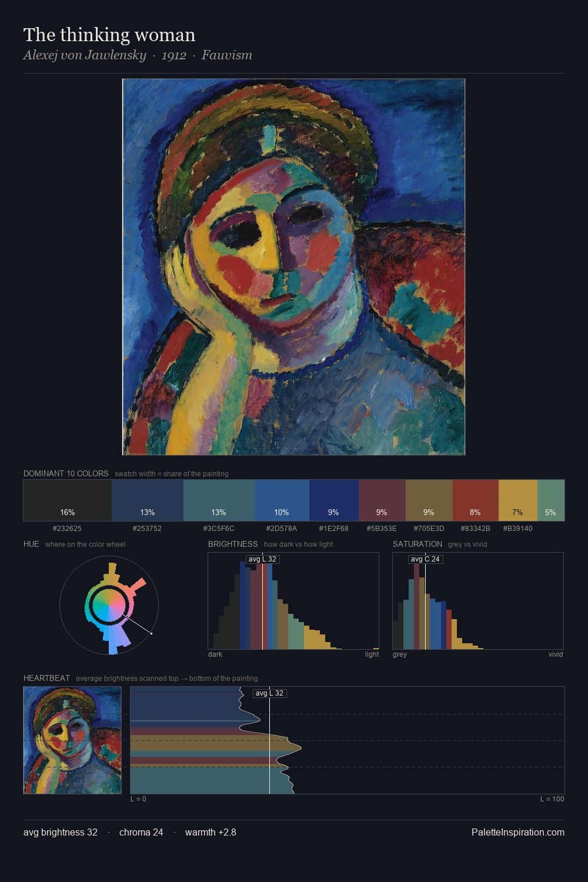
Task: Click the 'L = 0' axis label
Action: click(138, 799)
